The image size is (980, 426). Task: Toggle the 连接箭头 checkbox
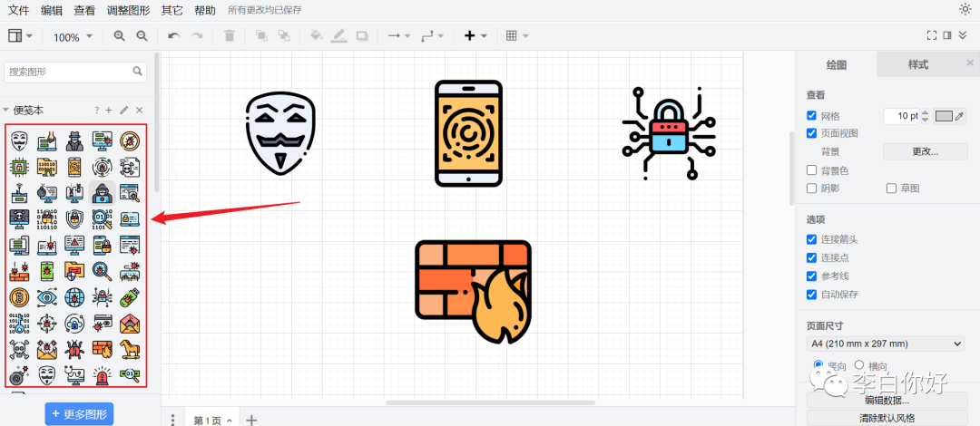point(812,239)
